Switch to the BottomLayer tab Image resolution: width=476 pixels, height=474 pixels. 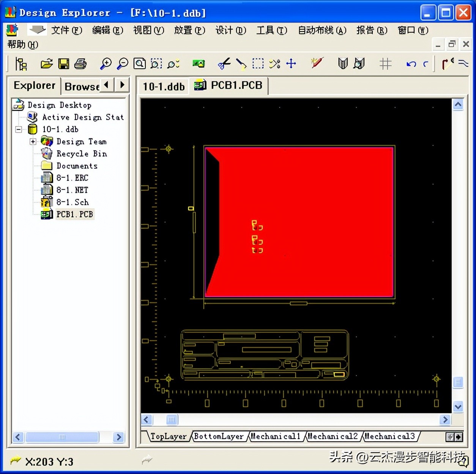coord(219,436)
